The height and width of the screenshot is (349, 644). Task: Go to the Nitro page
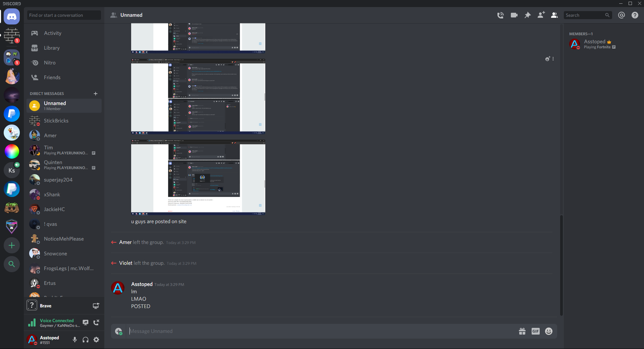[50, 63]
